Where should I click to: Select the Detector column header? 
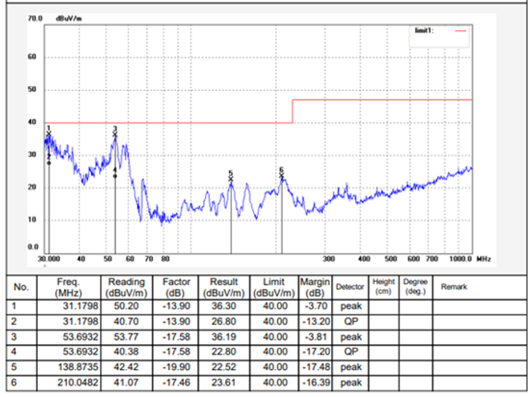click(x=350, y=287)
